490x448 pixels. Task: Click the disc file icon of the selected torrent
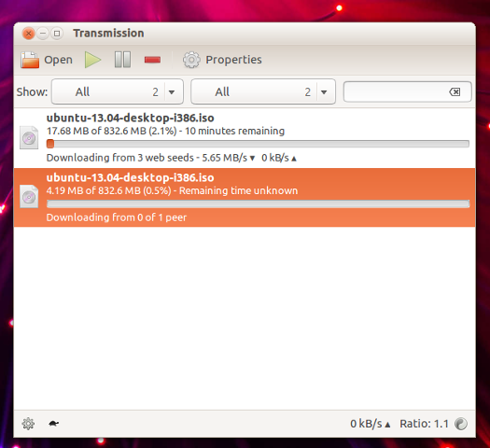pos(29,197)
